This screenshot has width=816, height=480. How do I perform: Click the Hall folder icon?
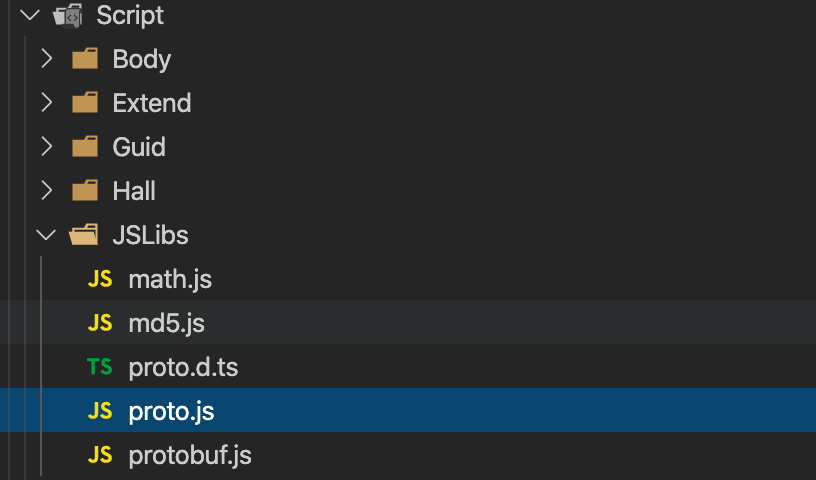point(85,191)
